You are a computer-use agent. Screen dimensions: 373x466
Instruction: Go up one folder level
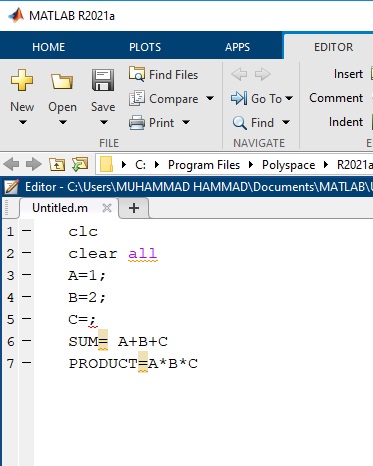point(57,165)
